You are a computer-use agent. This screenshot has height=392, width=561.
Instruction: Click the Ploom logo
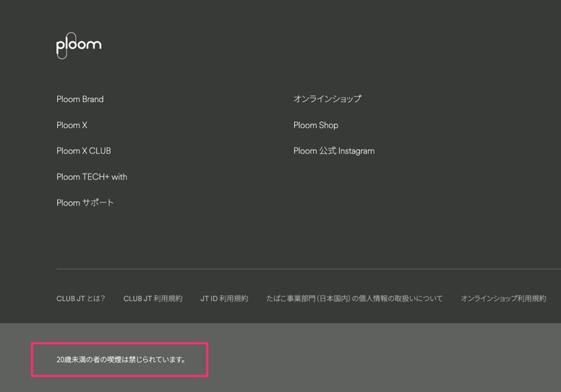pos(79,46)
